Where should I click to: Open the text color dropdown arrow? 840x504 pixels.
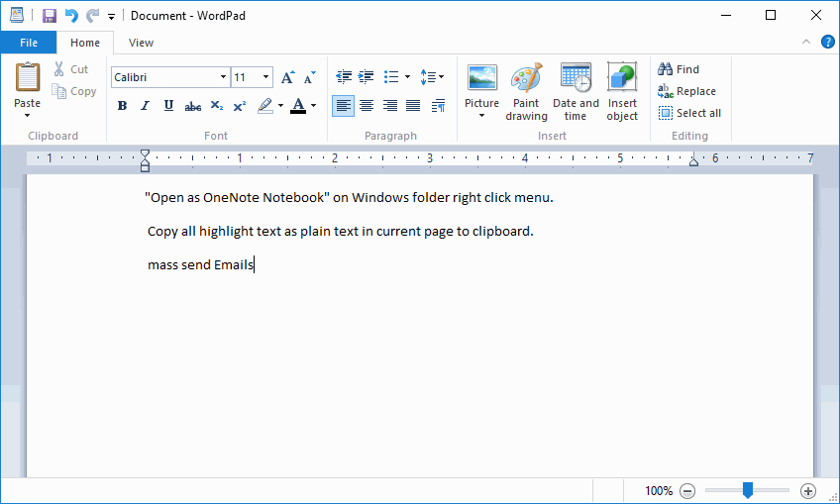(x=313, y=106)
